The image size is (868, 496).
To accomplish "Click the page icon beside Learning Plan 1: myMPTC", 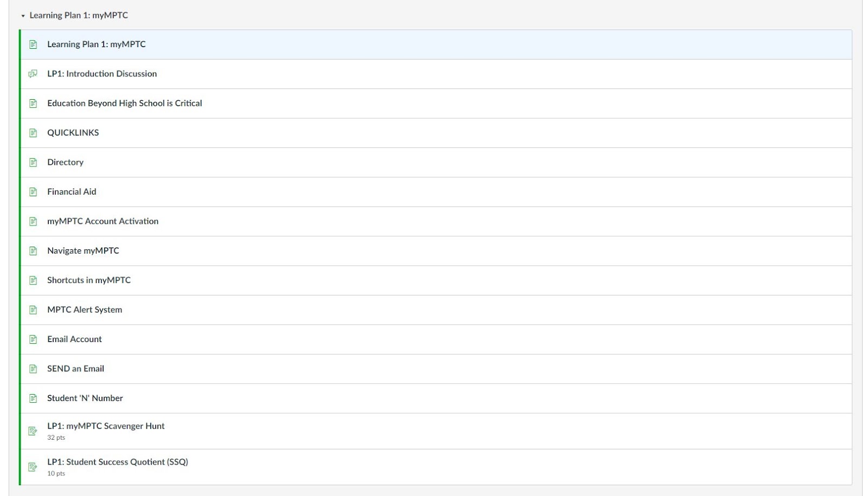I will point(33,44).
